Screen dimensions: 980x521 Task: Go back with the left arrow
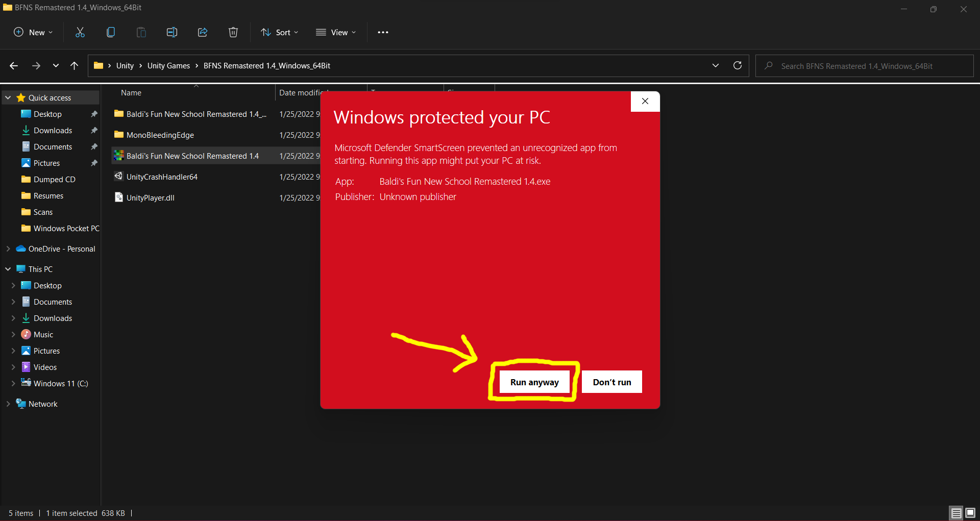pos(14,66)
